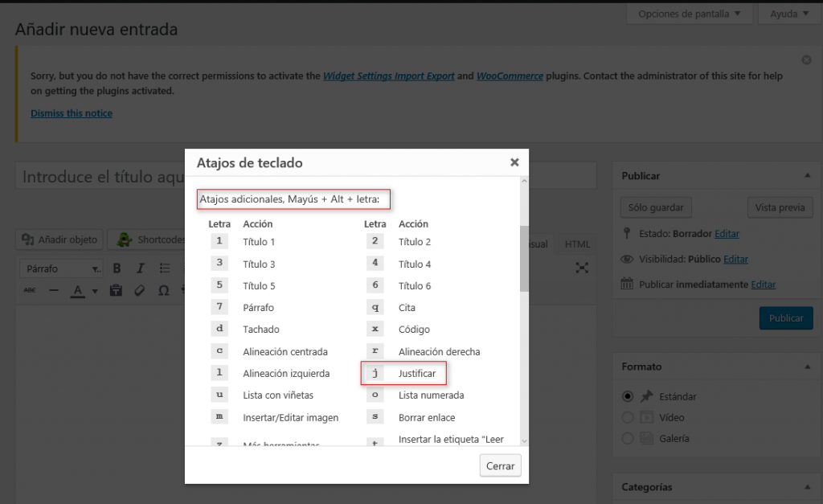Toggle the bulleted list icon
Screen dimensions: 823x504
point(165,268)
